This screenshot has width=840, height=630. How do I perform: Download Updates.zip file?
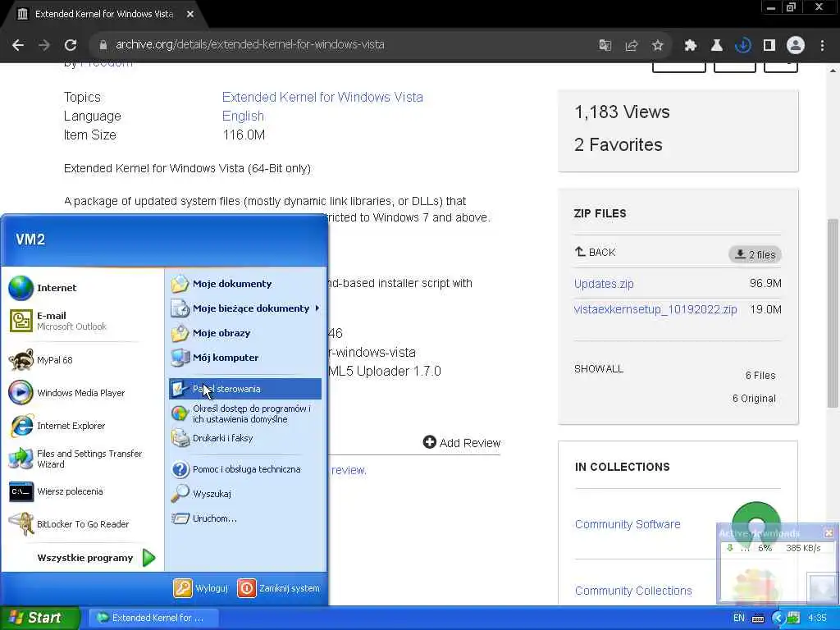[604, 283]
